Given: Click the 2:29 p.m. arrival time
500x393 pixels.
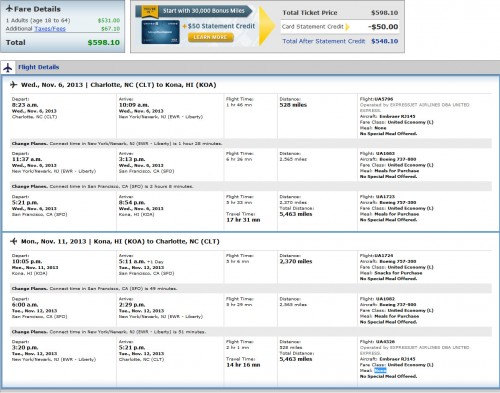Looking at the screenshot, I should 132,305.
